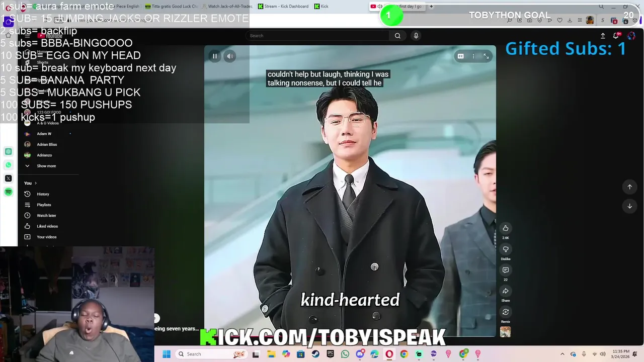Share the Short

pyautogui.click(x=506, y=291)
